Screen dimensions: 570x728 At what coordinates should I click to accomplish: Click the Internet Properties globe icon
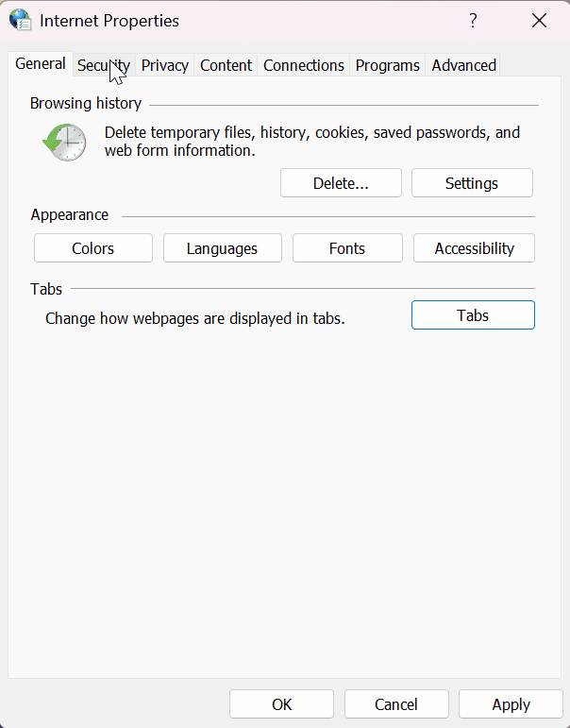pos(21,20)
